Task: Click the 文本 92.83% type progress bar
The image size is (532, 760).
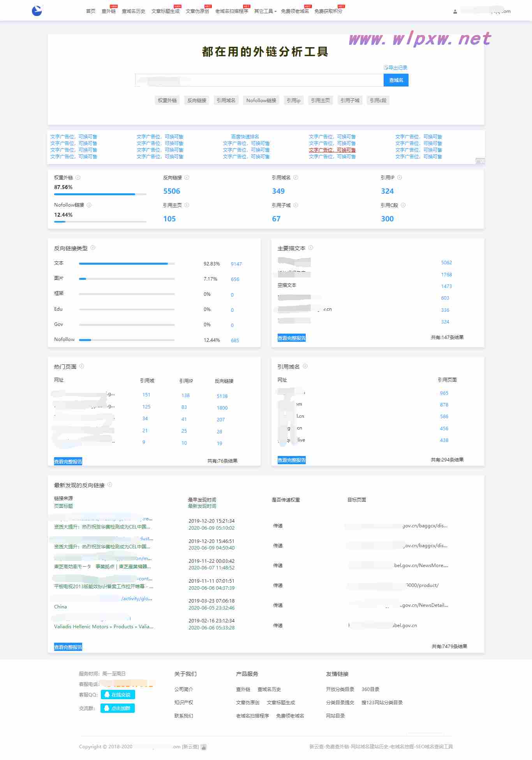Action: 127,264
